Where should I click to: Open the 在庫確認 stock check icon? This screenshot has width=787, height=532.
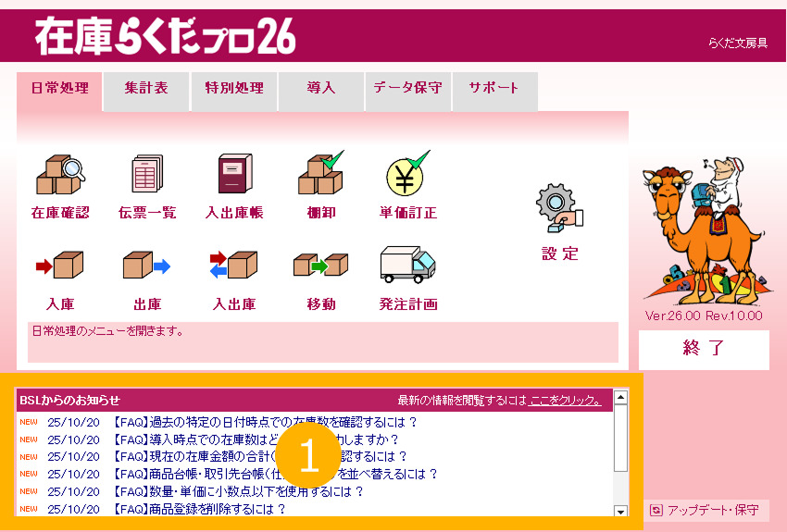click(60, 175)
